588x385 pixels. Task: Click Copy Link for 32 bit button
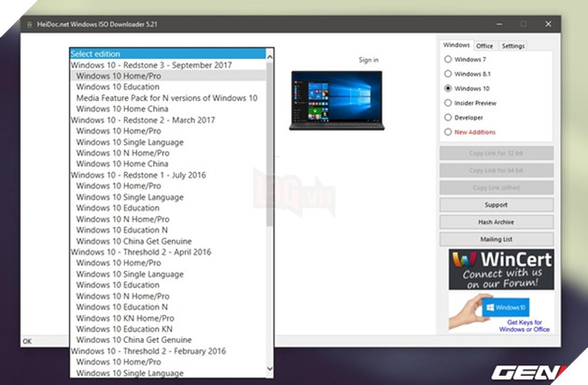pyautogui.click(x=497, y=153)
